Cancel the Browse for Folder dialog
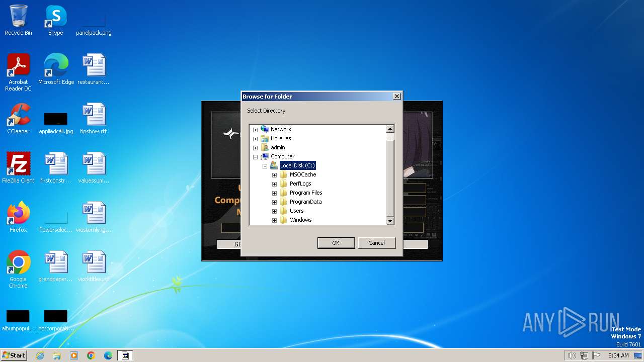The width and height of the screenshot is (644, 362). (x=376, y=243)
